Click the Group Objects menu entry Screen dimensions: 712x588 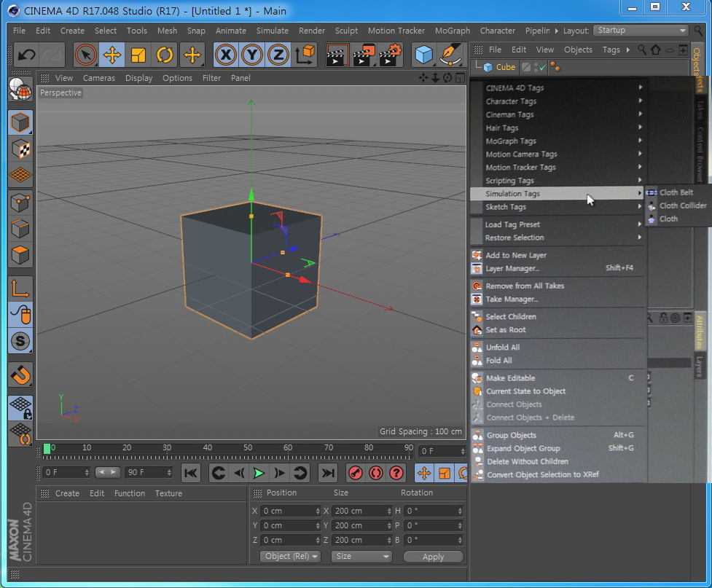[x=558, y=435]
